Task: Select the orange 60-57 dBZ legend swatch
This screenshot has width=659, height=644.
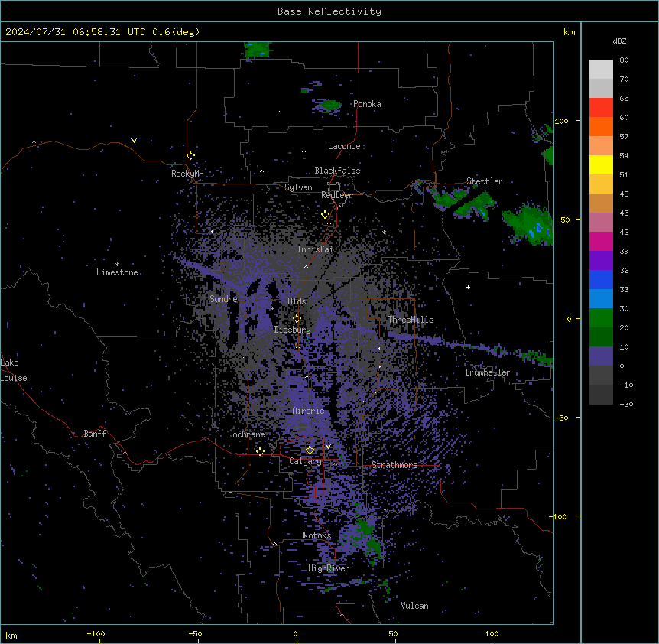Action: click(601, 126)
